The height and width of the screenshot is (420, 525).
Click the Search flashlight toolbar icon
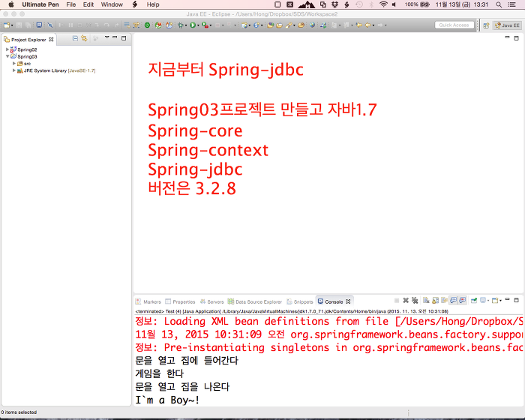[289, 25]
